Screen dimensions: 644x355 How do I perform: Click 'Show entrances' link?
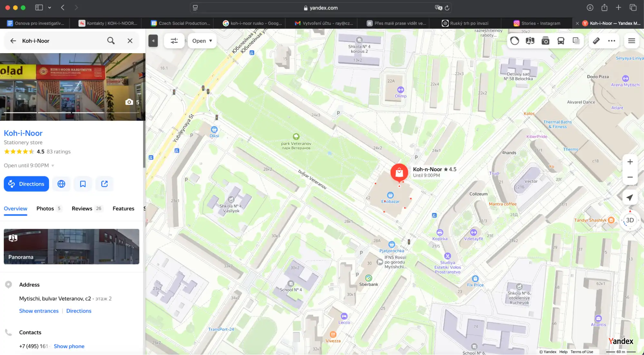tap(39, 311)
